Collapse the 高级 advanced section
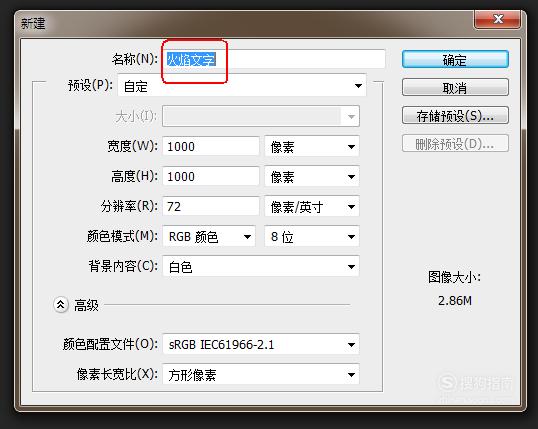Image resolution: width=538 pixels, height=429 pixels. coord(61,304)
